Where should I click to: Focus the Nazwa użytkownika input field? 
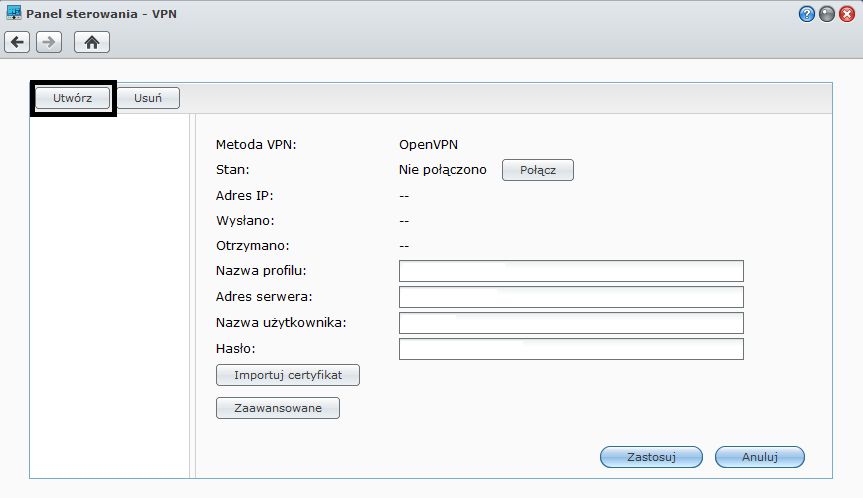[x=571, y=323]
